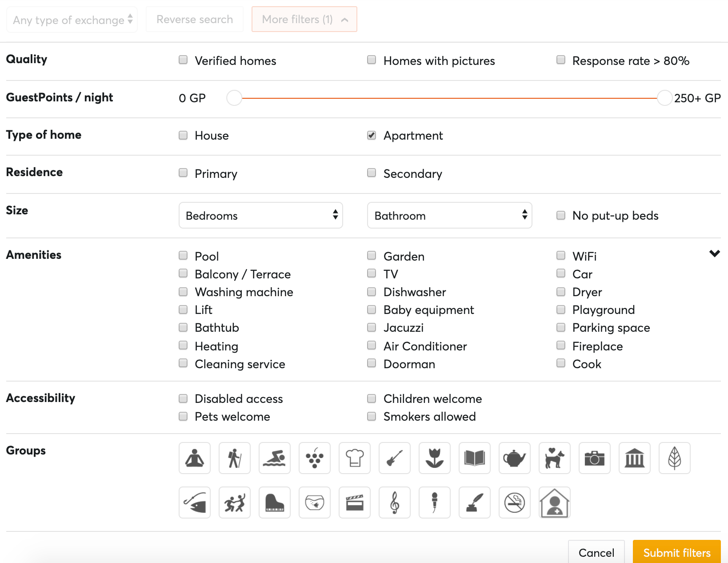Select the teapot group icon
Viewport: 728px width, 563px height.
515,458
